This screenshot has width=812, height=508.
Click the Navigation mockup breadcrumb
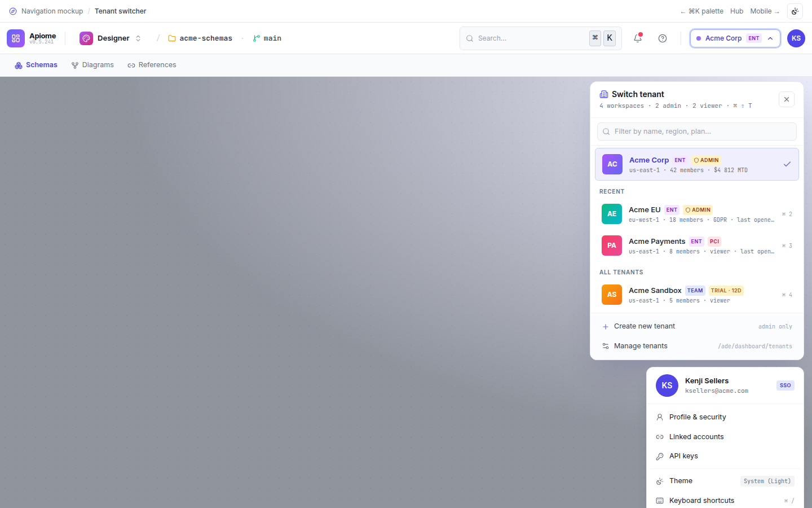tap(52, 11)
